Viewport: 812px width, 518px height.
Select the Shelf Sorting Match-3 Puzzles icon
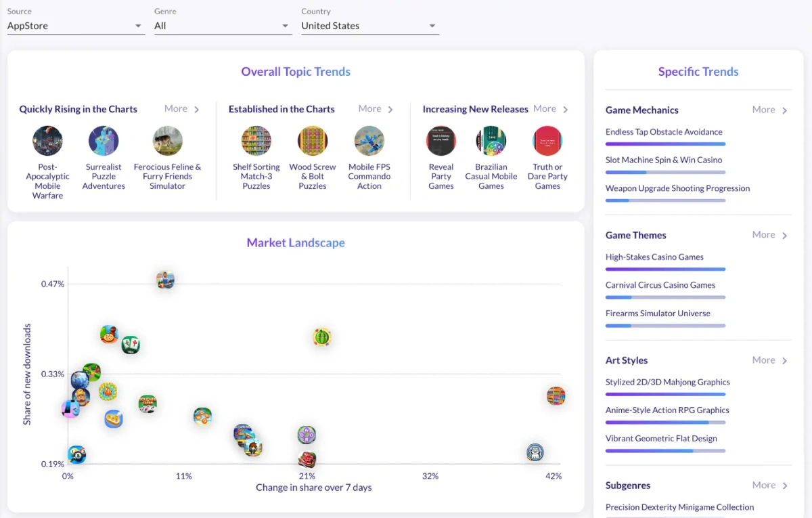[x=256, y=140]
